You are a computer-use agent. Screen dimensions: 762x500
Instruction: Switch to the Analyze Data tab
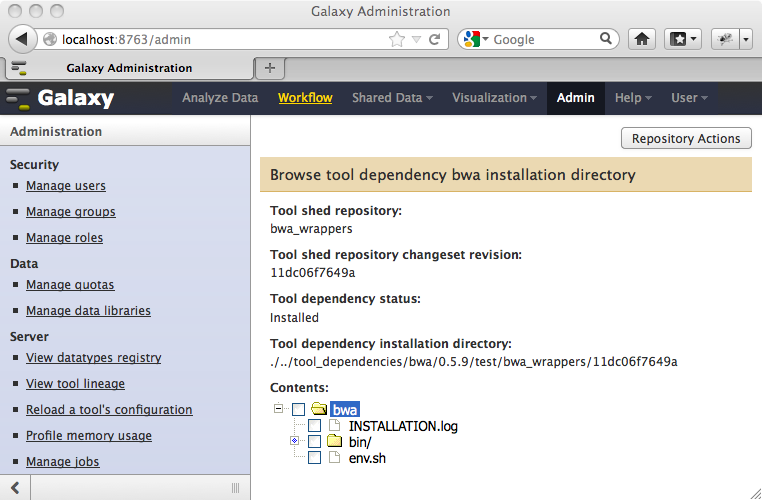pyautogui.click(x=220, y=98)
